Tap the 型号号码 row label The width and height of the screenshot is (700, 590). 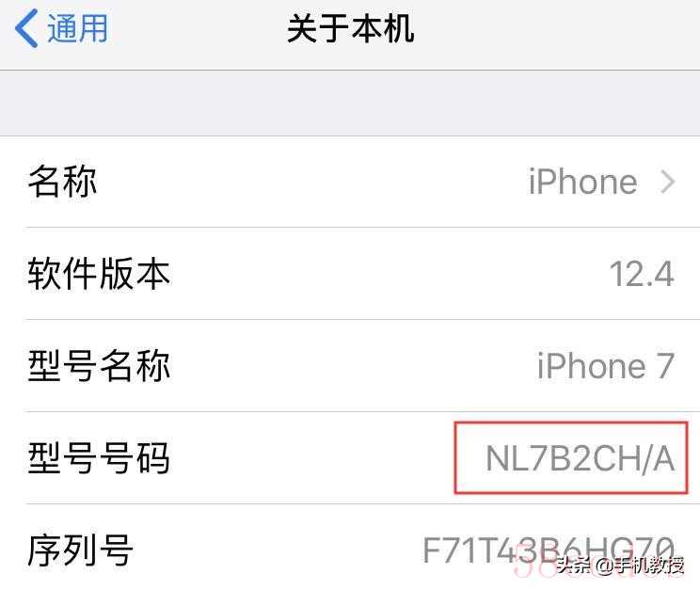pyautogui.click(x=99, y=458)
